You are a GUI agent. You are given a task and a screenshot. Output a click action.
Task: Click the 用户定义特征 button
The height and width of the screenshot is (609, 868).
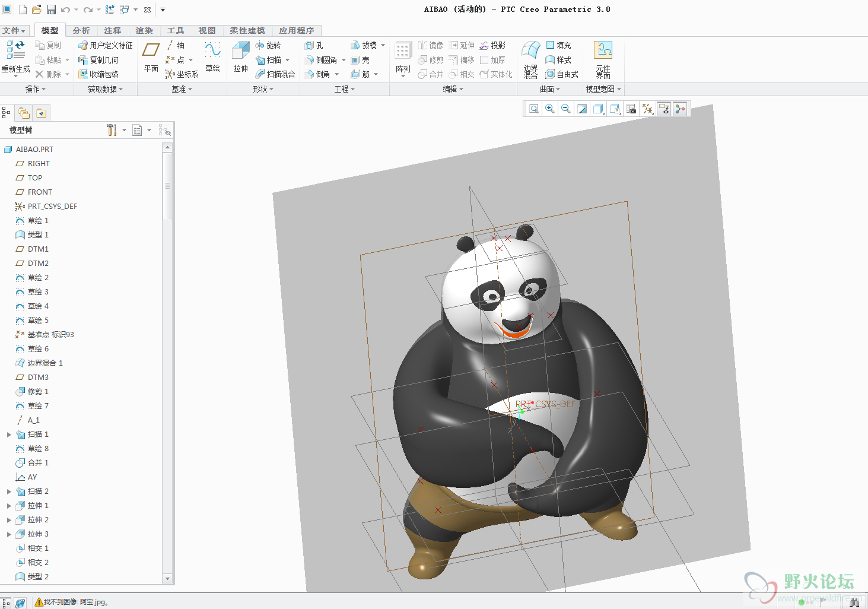tap(106, 45)
